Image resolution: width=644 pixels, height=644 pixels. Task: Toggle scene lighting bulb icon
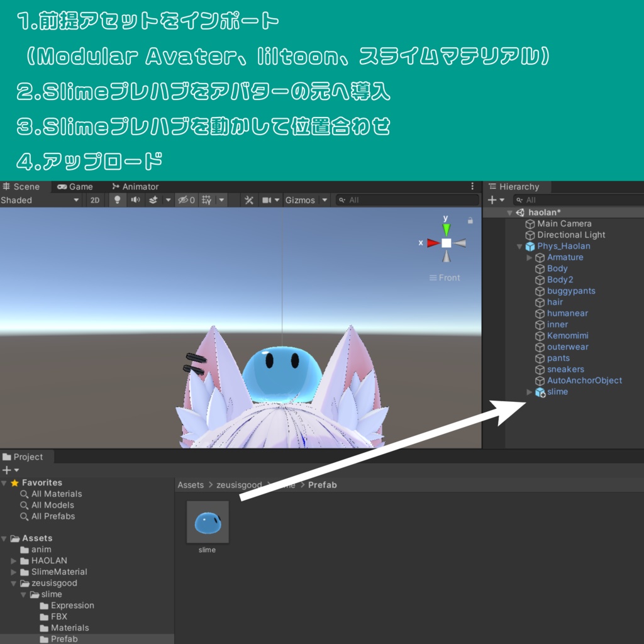118,200
